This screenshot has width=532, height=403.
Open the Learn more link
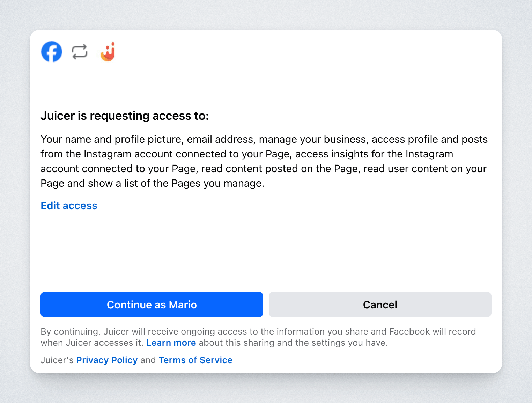coord(171,343)
